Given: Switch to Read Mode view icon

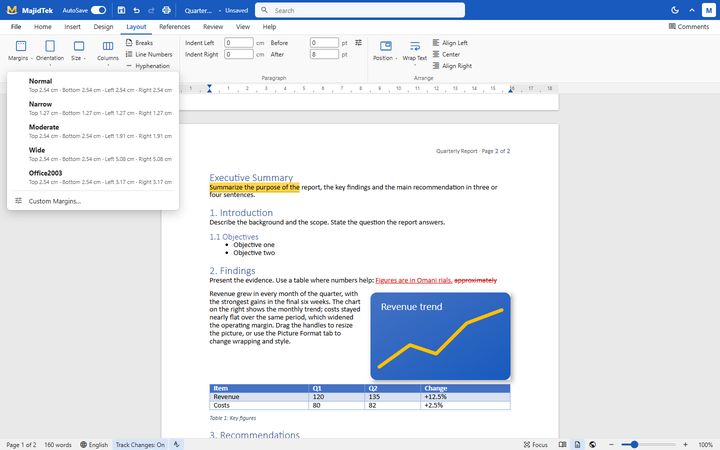Looking at the screenshot, I should coord(562,444).
